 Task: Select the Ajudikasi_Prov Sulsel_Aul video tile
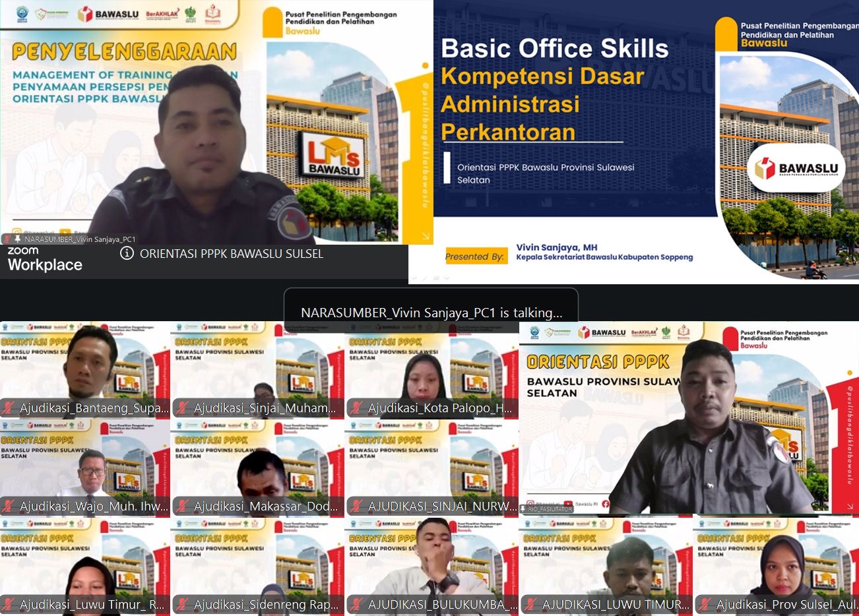click(776, 566)
